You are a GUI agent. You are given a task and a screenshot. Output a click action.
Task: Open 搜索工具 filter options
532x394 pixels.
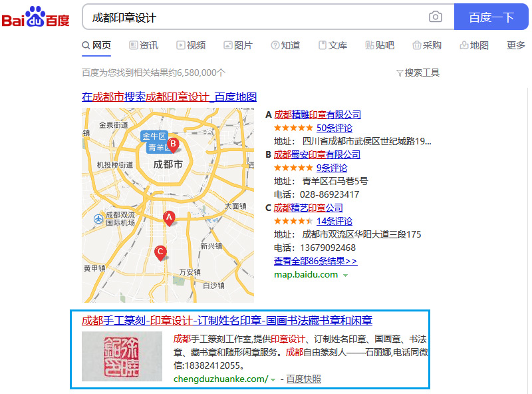click(x=418, y=73)
